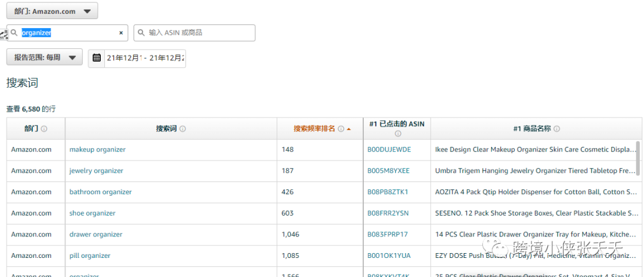Open ASIN link B083FPRP17

[388, 235]
